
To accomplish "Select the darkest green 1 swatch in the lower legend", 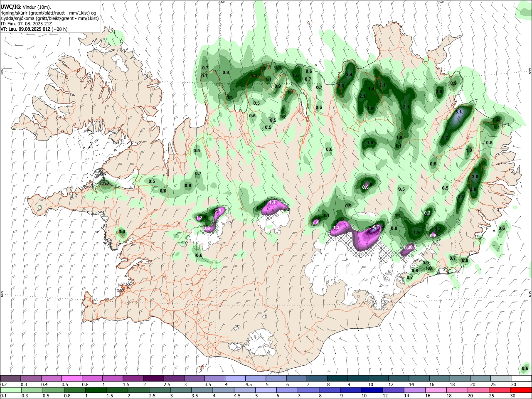I will click(x=96, y=390).
